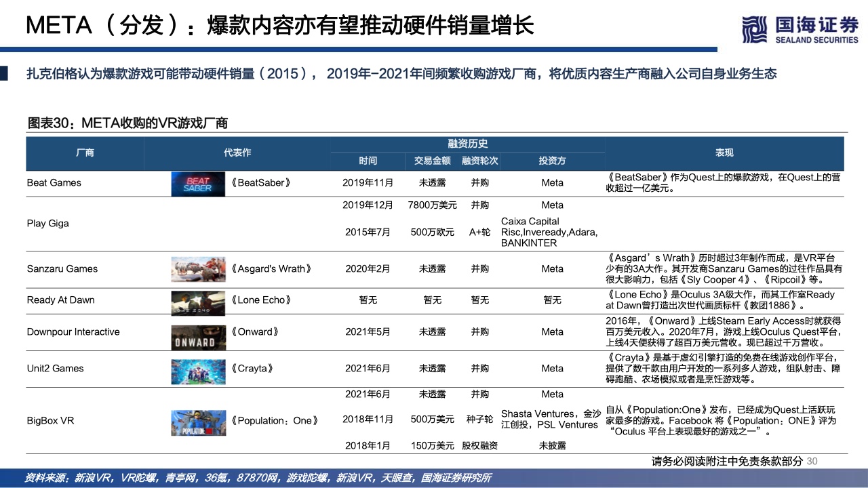This screenshot has width=868, height=488.
Task: Click the amount "150万美元"
Action: 433,446
